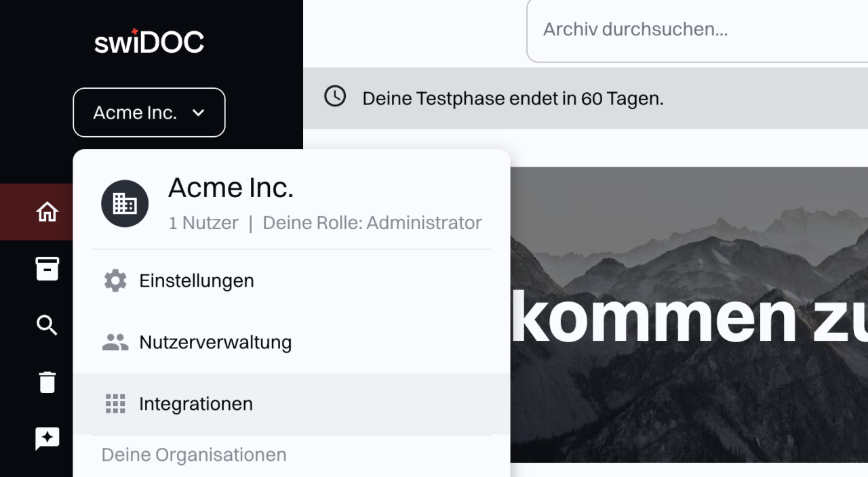Screen dimensions: 868x477
Task: Click the grid icon beside Integrationen
Action: point(115,404)
